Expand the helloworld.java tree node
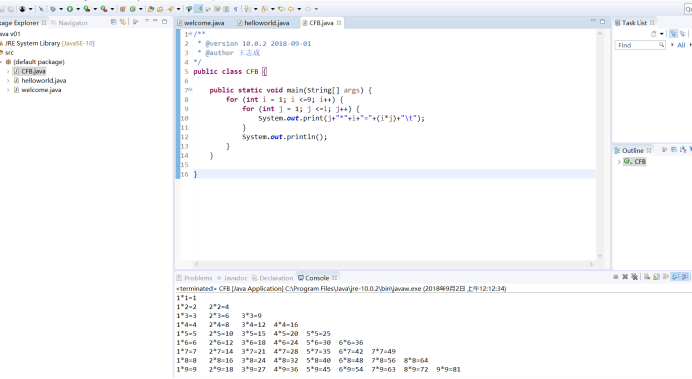The image size is (692, 379). tap(8, 80)
